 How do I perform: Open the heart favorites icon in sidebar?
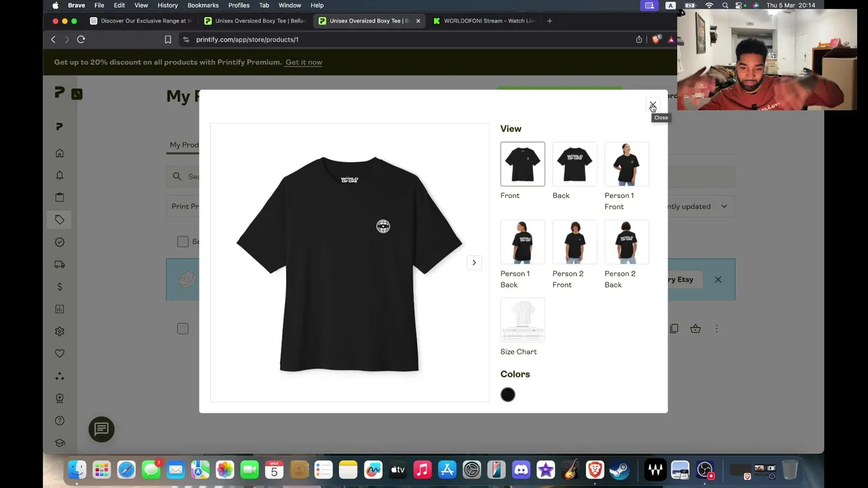coord(60,354)
